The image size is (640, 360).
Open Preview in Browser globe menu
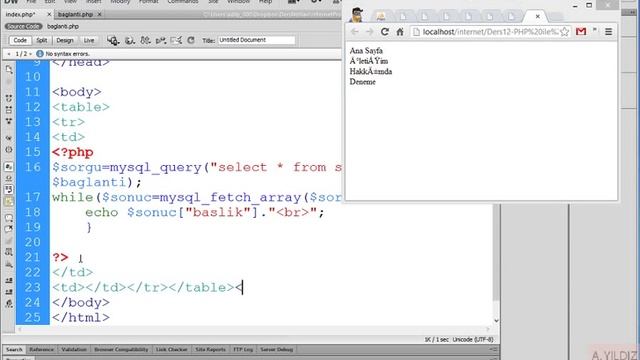click(130, 40)
